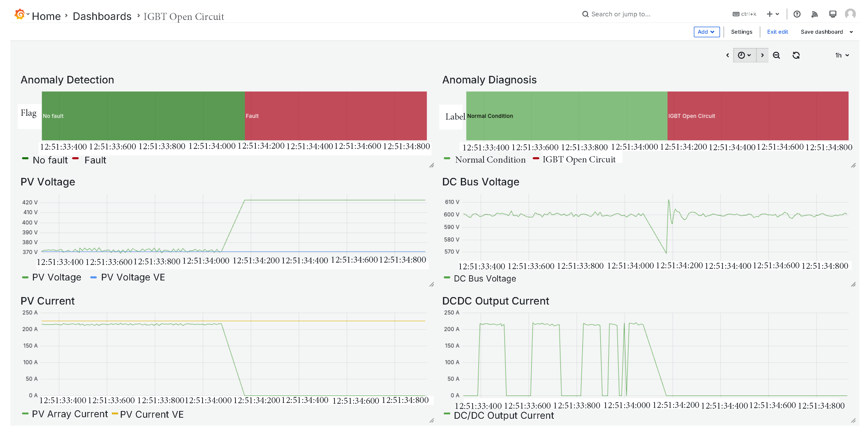The width and height of the screenshot is (868, 433).
Task: Click the red IGBT Open Circuit timeline region
Action: coord(758,116)
